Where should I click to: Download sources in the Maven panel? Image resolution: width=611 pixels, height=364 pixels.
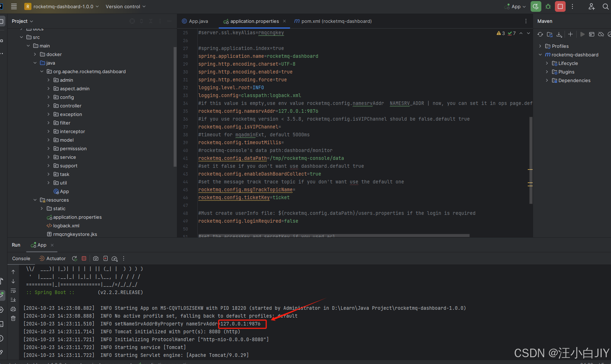559,34
